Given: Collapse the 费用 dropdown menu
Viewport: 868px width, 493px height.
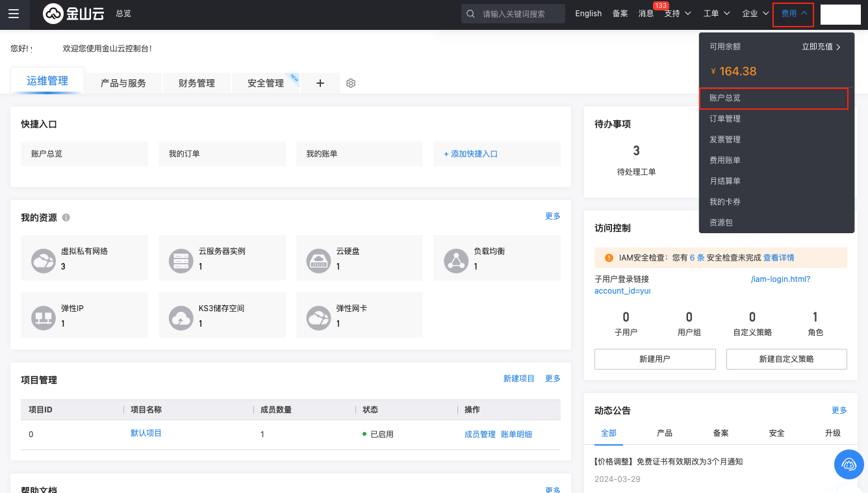Looking at the screenshot, I should 793,14.
